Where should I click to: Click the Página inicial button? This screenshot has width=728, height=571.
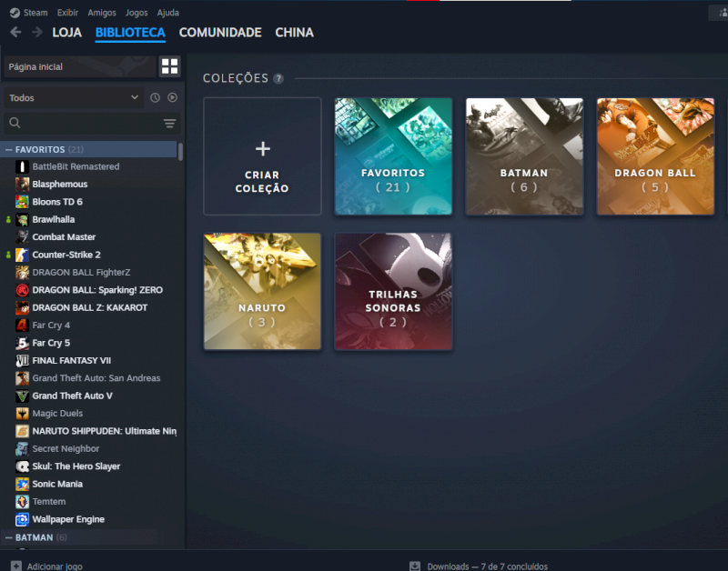[x=80, y=66]
